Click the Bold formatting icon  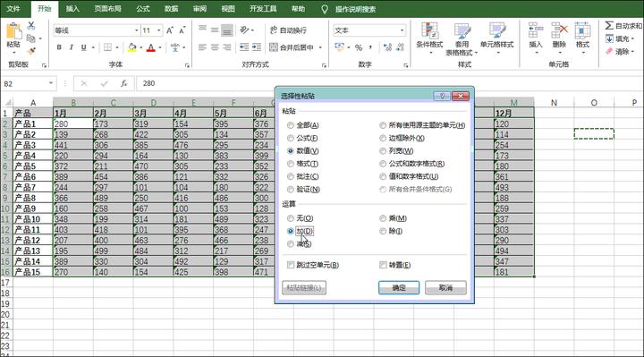click(59, 47)
